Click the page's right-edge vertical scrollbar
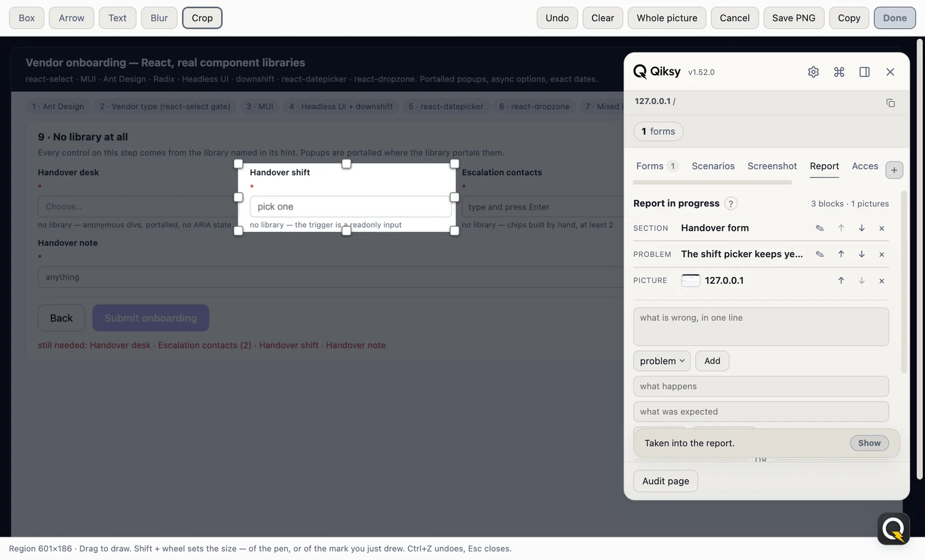This screenshot has height=560, width=925. tap(920, 259)
